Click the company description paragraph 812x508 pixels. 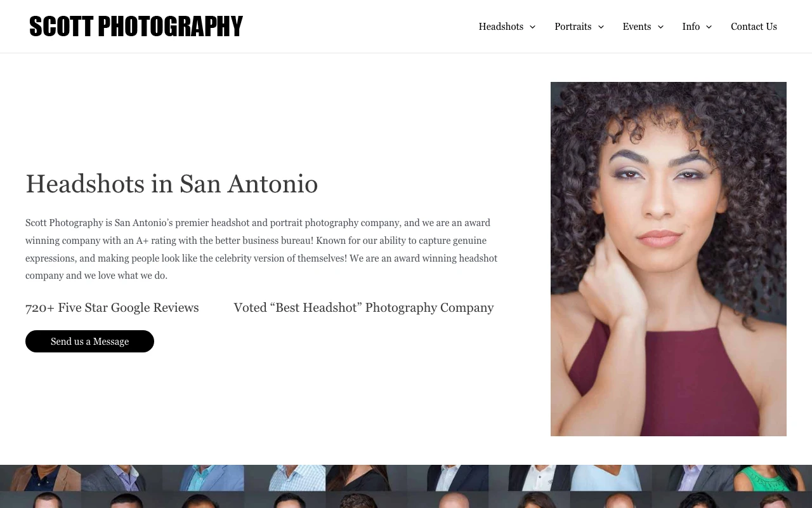pyautogui.click(x=261, y=250)
